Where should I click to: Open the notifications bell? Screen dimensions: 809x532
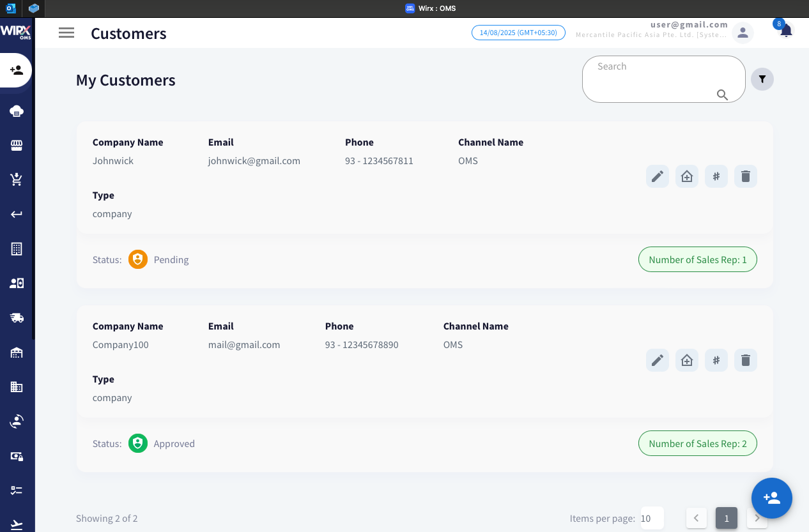(786, 31)
